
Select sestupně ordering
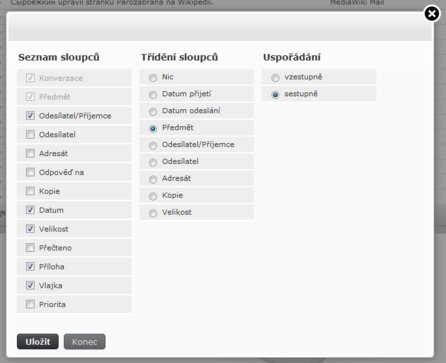pyautogui.click(x=275, y=95)
